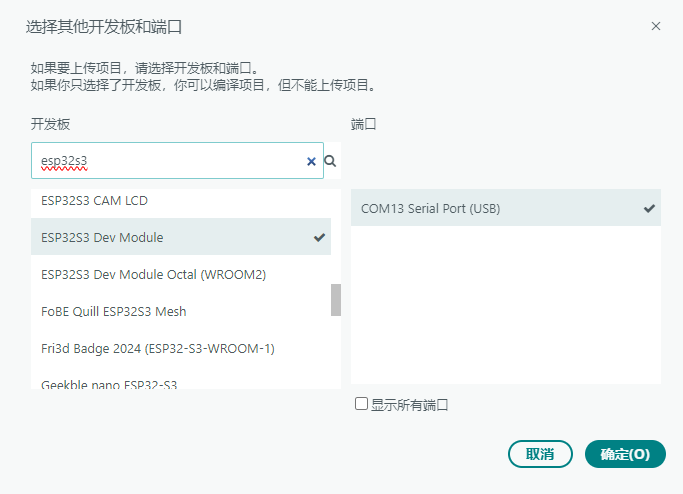683x494 pixels.
Task: Pick FoBE Quill ESP32S3 Mesh board
Action: [x=114, y=311]
